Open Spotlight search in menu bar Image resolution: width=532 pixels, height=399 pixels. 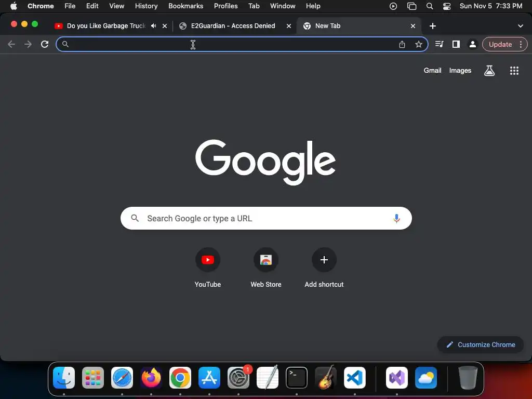pos(430,6)
